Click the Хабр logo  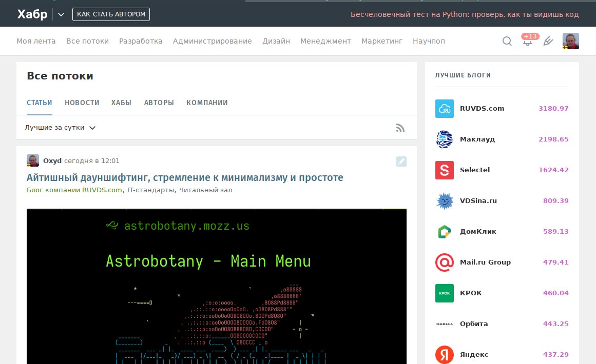(x=32, y=14)
